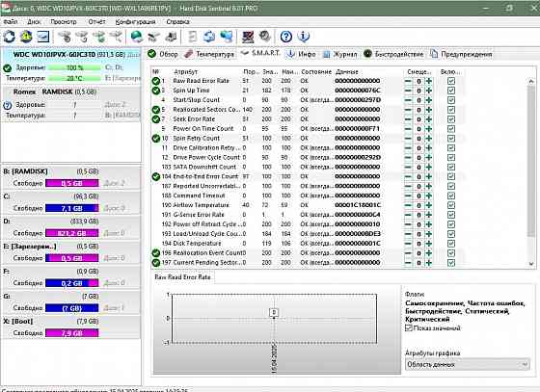Click the printer toolbar icon
540x392 pixels.
point(171,37)
